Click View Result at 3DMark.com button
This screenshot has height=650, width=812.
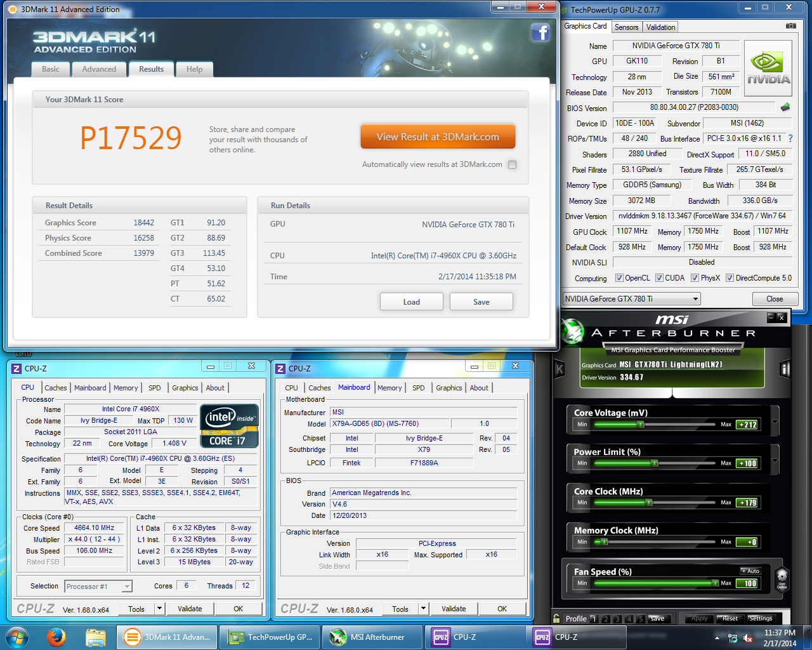[438, 136]
